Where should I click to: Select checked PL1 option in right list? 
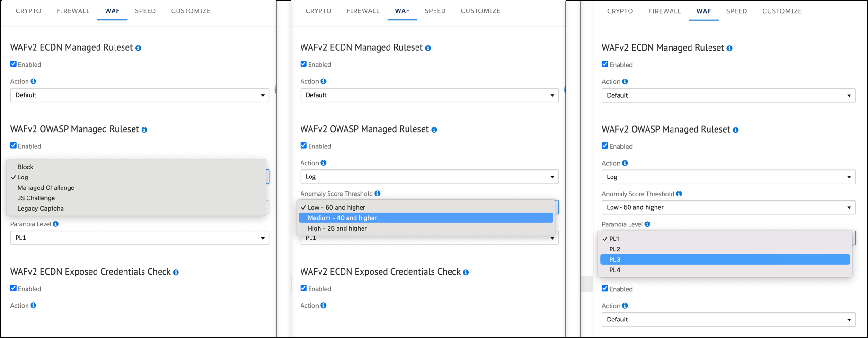725,239
